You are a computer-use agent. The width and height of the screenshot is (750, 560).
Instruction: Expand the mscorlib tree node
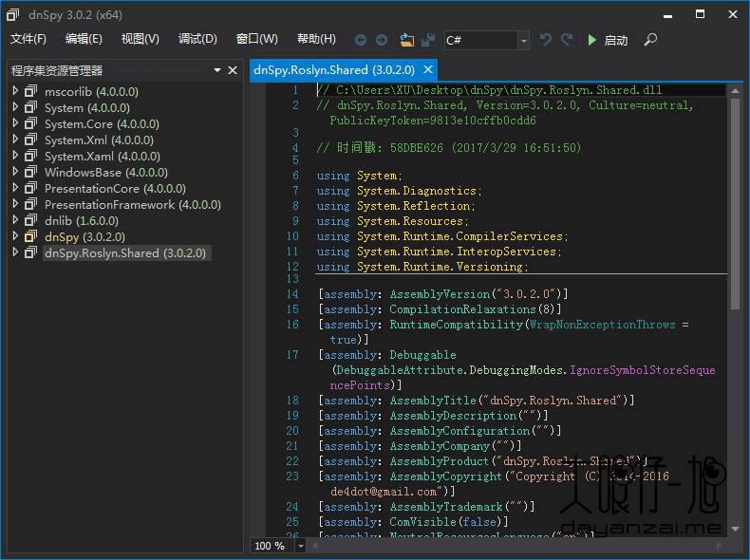pos(15,90)
